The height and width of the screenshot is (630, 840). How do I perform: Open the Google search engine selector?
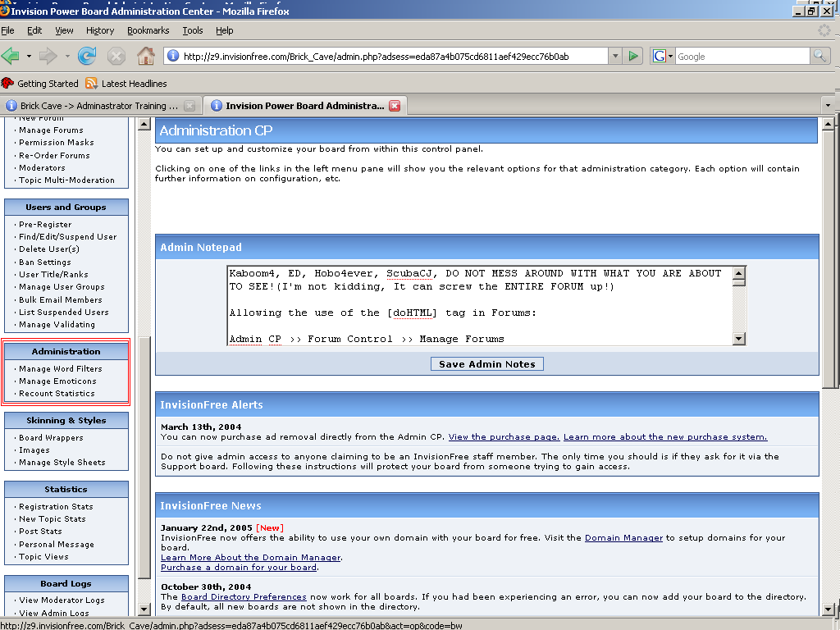663,56
